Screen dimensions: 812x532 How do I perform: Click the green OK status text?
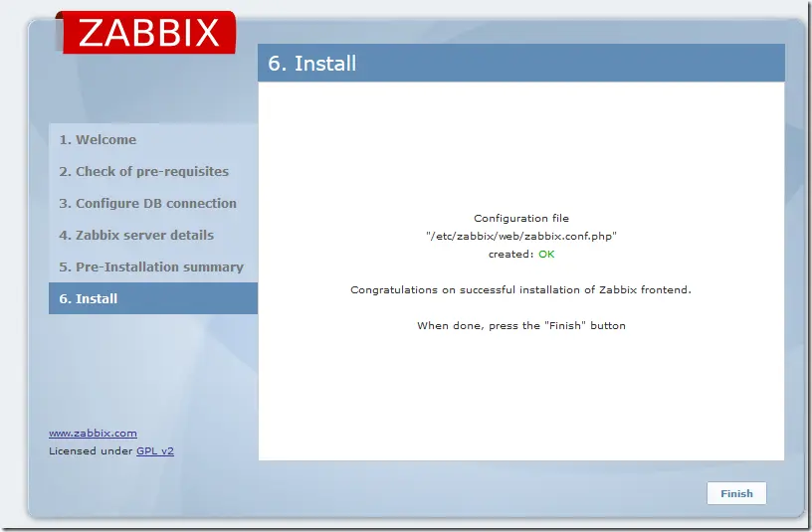546,255
